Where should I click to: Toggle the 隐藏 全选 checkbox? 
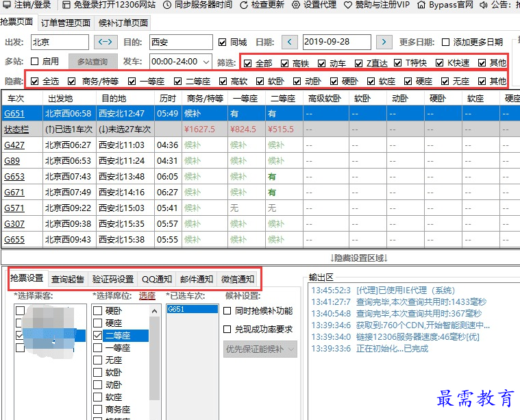tap(34, 82)
